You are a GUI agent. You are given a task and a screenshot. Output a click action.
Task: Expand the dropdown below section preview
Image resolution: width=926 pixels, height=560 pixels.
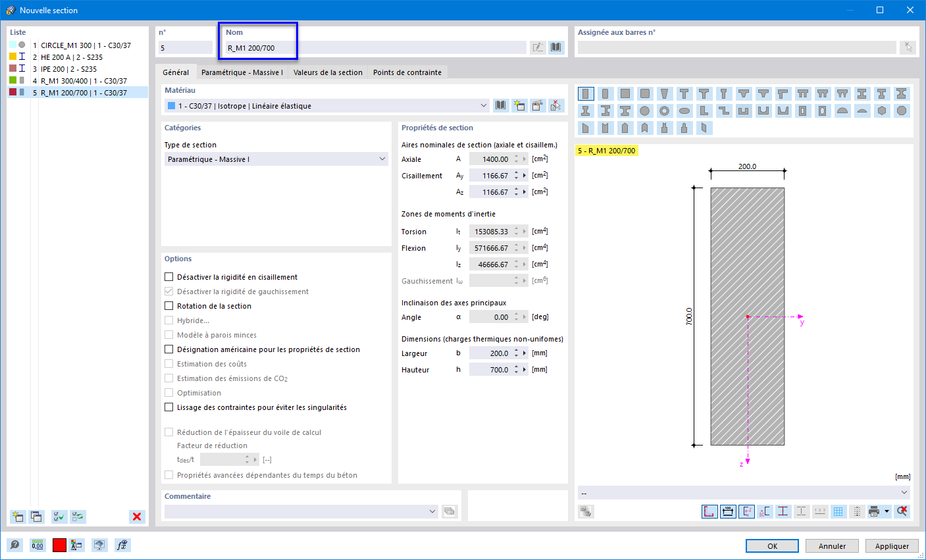click(904, 492)
